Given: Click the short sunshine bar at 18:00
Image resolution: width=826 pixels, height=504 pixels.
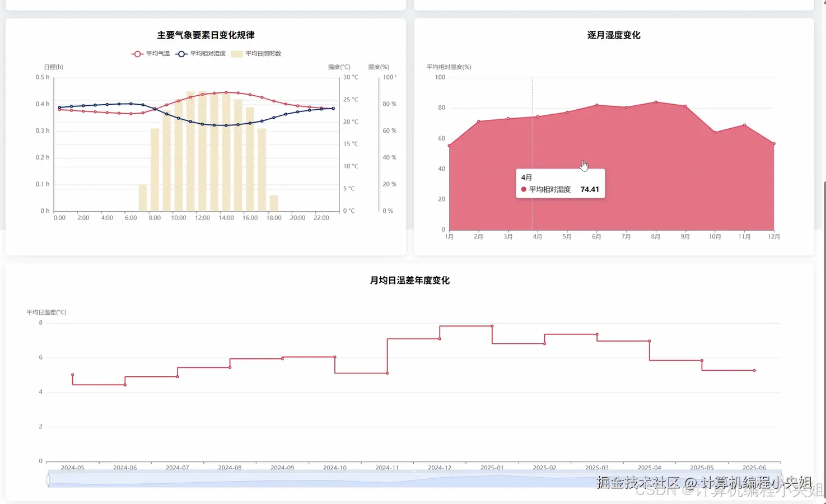Looking at the screenshot, I should (274, 203).
